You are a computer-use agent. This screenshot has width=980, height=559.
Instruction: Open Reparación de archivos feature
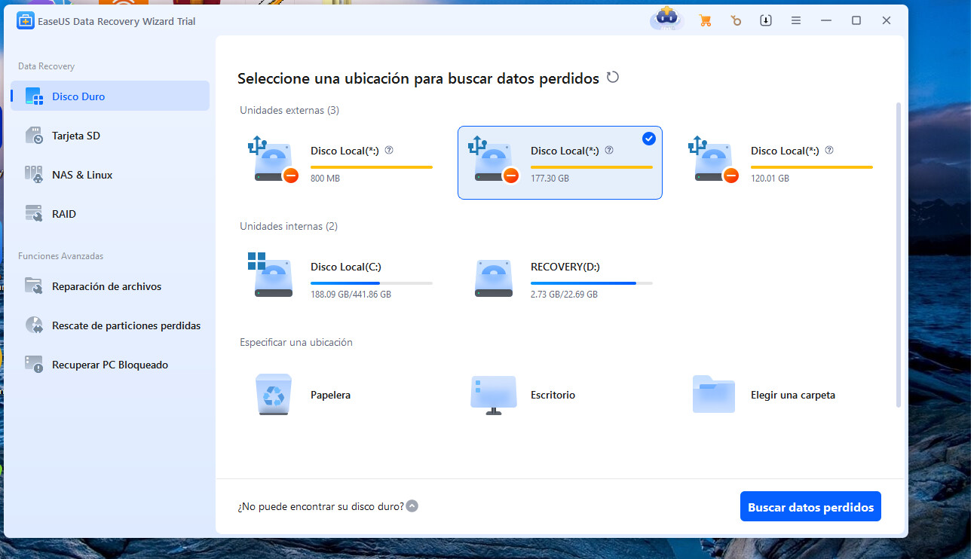coord(106,286)
